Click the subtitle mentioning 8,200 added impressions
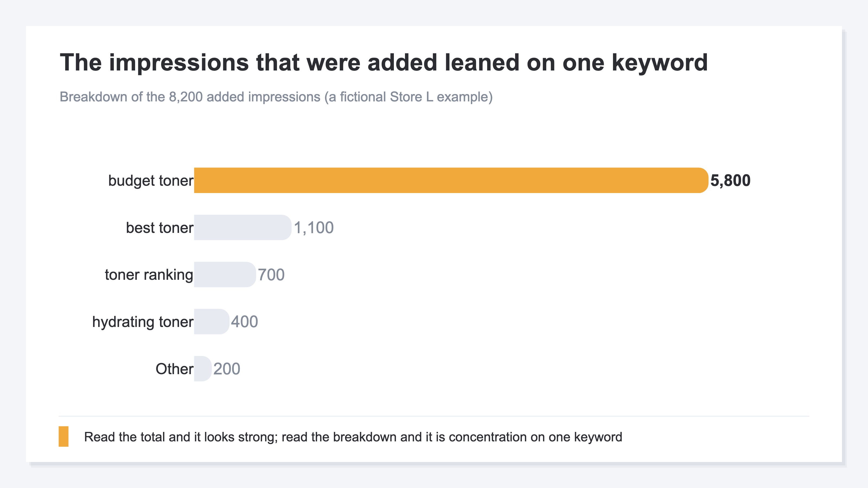 click(x=276, y=97)
